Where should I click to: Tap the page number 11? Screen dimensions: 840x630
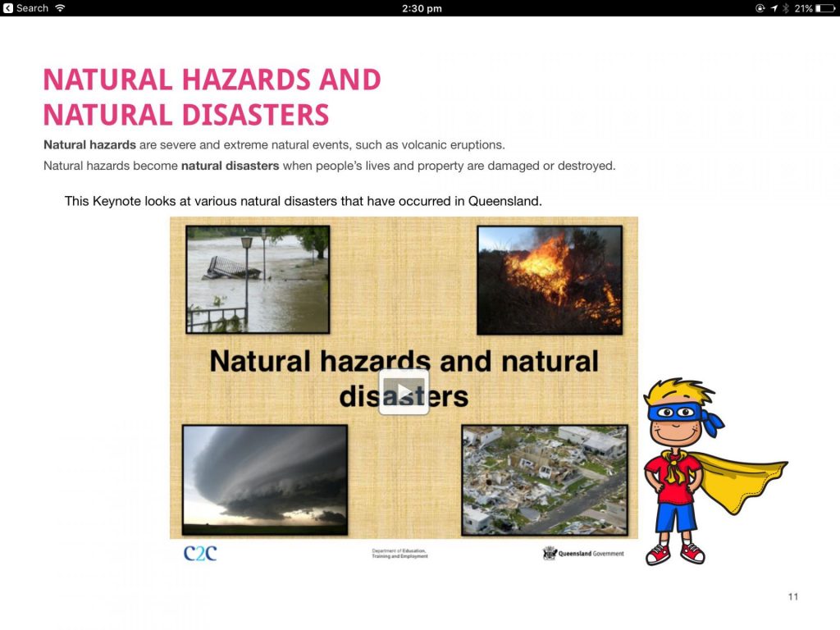click(x=793, y=597)
